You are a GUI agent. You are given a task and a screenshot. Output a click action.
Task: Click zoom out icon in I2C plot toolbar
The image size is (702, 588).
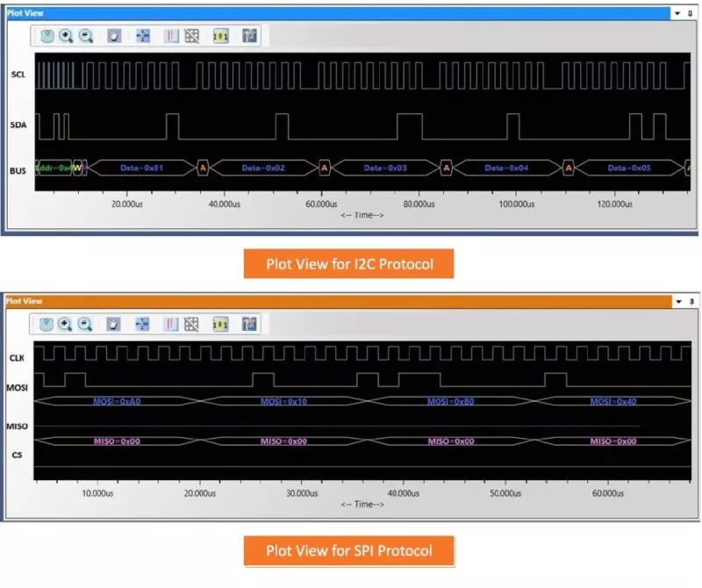86,36
